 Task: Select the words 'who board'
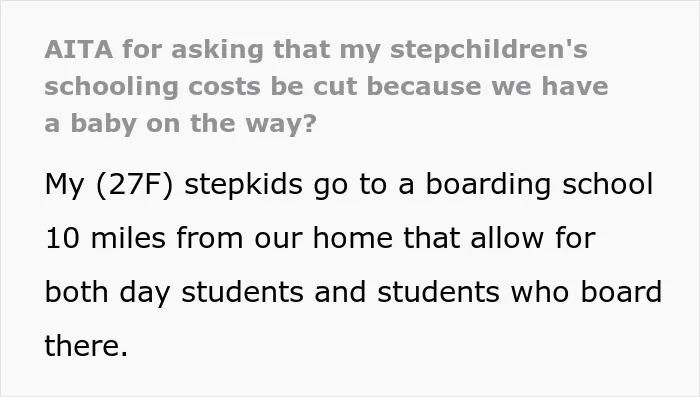pyautogui.click(x=586, y=292)
